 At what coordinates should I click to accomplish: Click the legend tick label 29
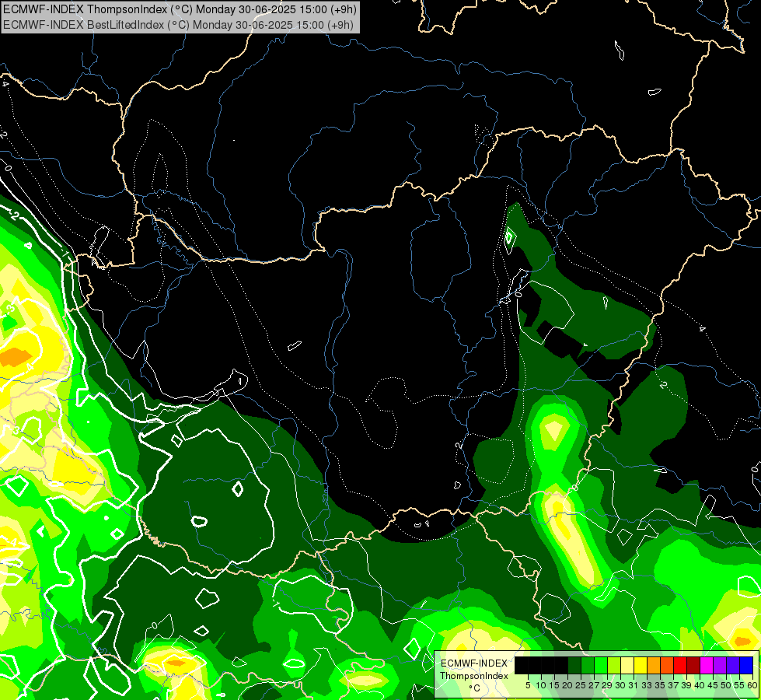tap(608, 685)
